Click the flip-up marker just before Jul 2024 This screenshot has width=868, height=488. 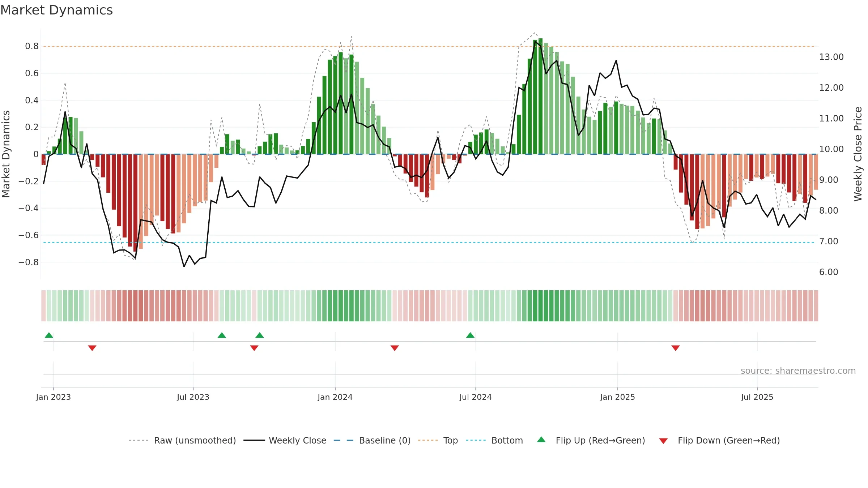point(470,335)
